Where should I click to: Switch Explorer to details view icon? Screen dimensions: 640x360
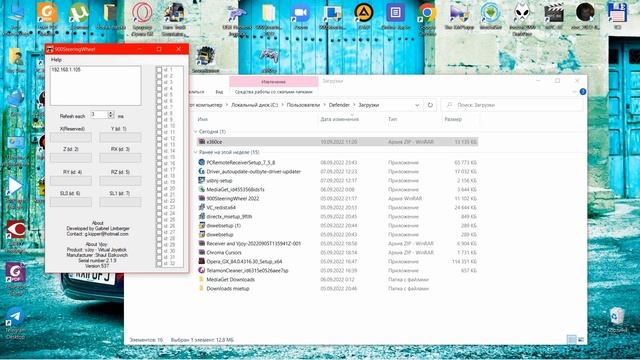point(572,340)
